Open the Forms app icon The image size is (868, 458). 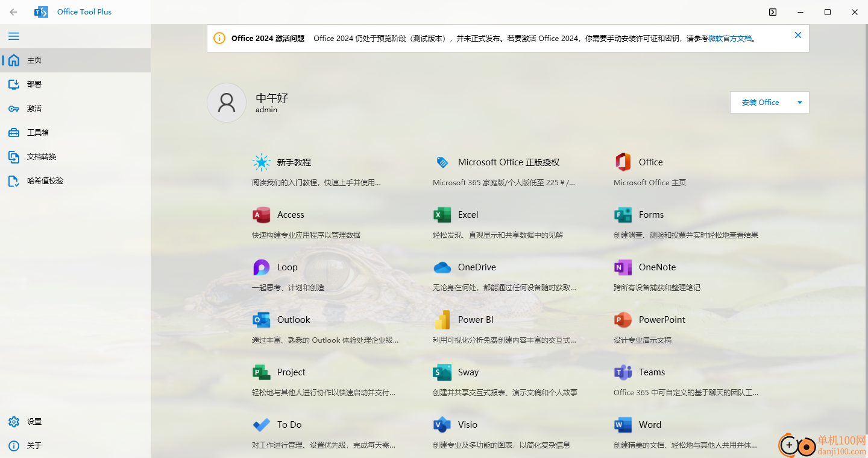[x=623, y=215]
